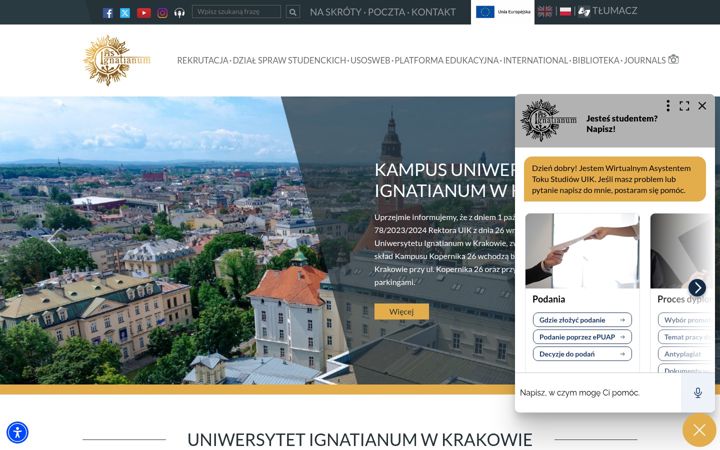Click the search phrase input field
The height and width of the screenshot is (450, 720).
[x=236, y=12]
